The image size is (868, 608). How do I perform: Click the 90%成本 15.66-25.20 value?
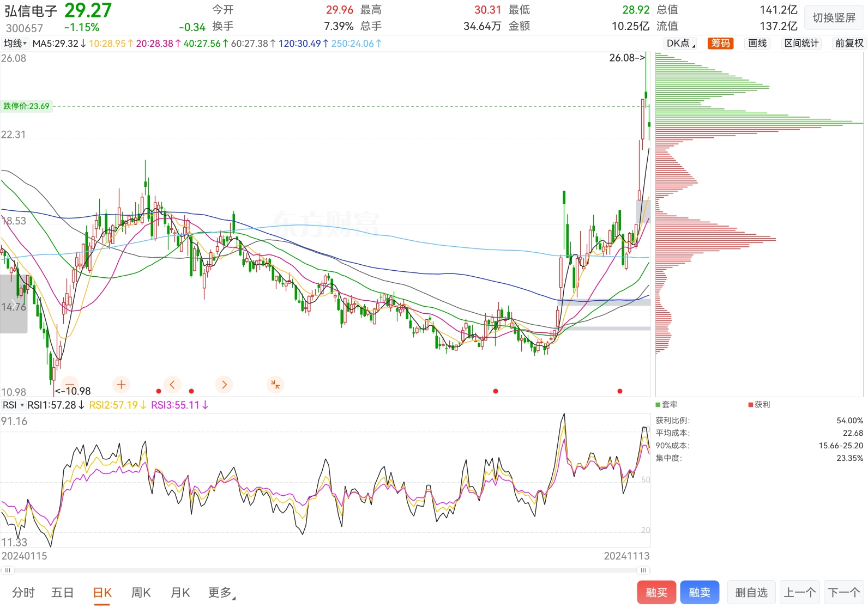[841, 446]
